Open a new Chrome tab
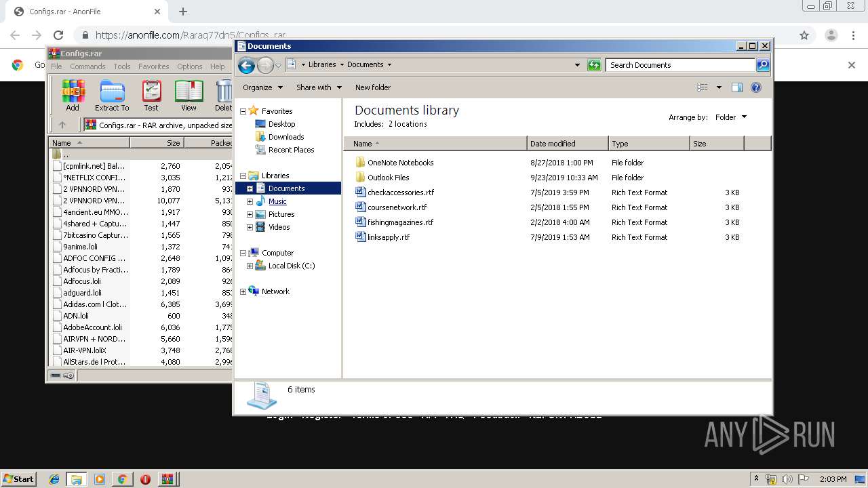This screenshot has width=868, height=488. [183, 12]
